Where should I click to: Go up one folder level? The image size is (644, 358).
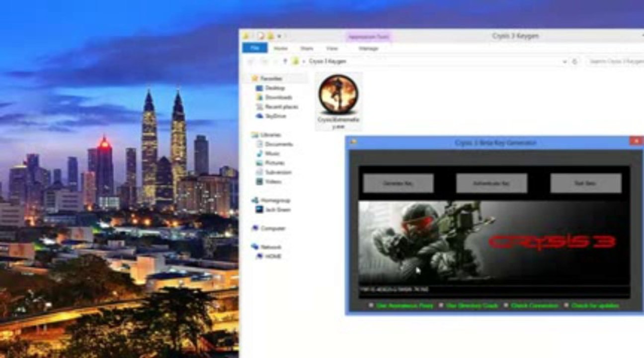coord(285,61)
